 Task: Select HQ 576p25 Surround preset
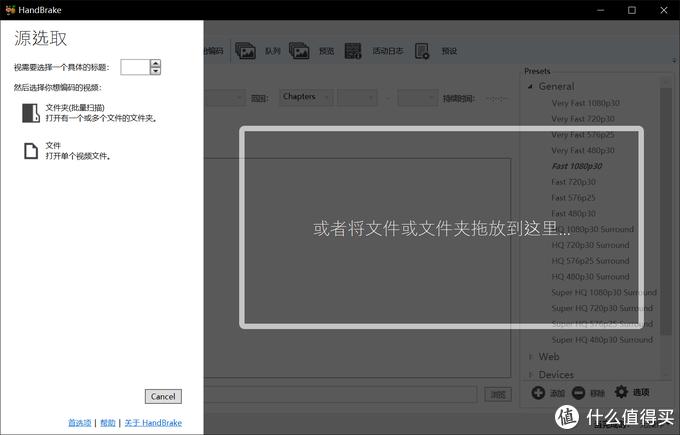tap(590, 261)
